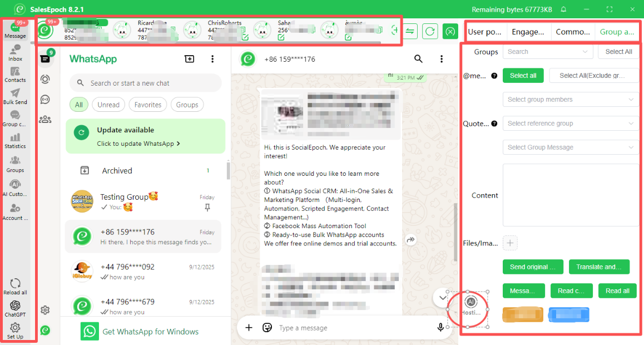Viewport: 644px width, 345px height.
Task: Open the Groups sidebar item
Action: click(x=15, y=164)
